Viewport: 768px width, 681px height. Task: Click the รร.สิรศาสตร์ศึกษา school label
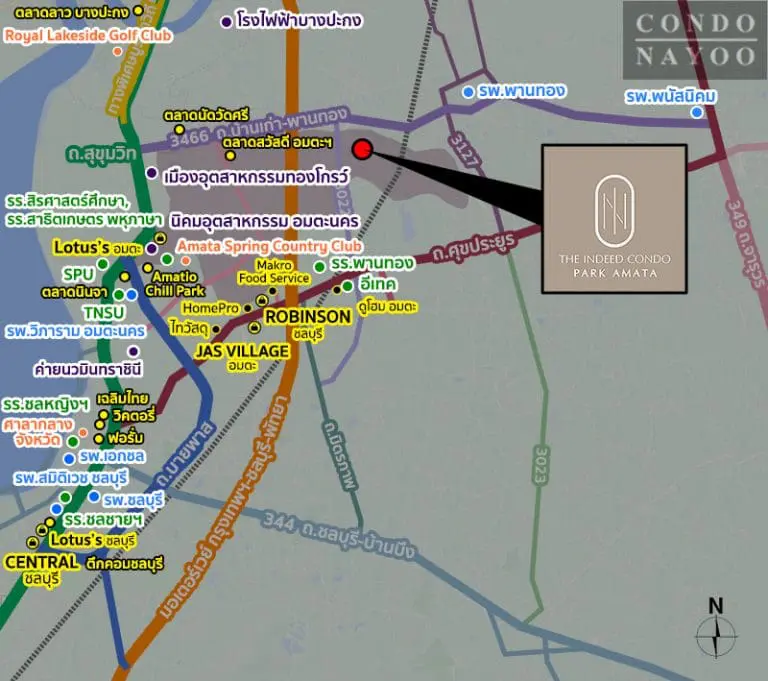pos(69,201)
